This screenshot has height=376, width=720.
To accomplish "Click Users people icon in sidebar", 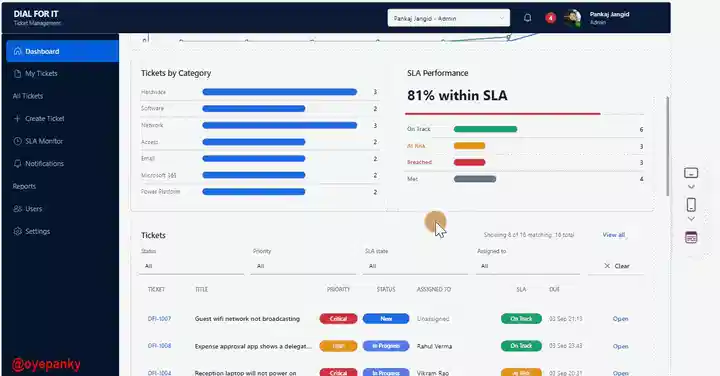I will click(17, 209).
